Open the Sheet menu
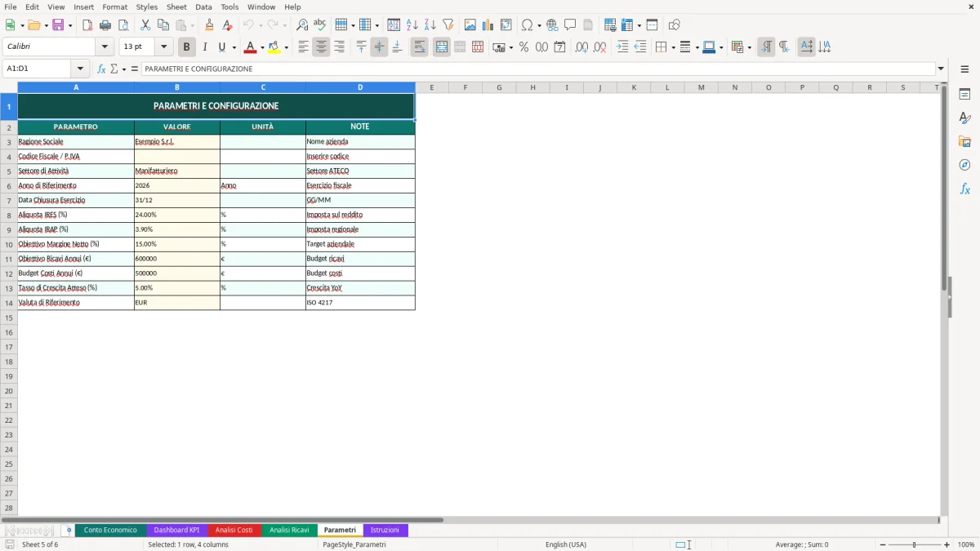This screenshot has height=551, width=980. pyautogui.click(x=176, y=7)
